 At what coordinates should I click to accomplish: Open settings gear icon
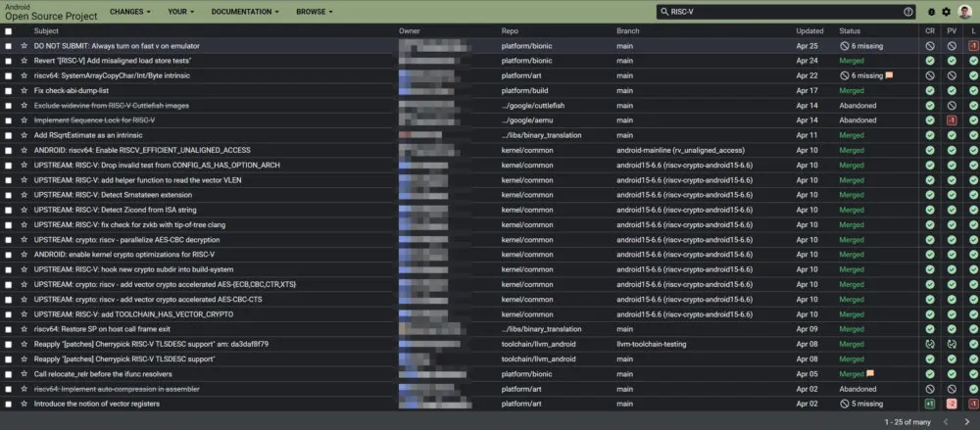(x=947, y=12)
